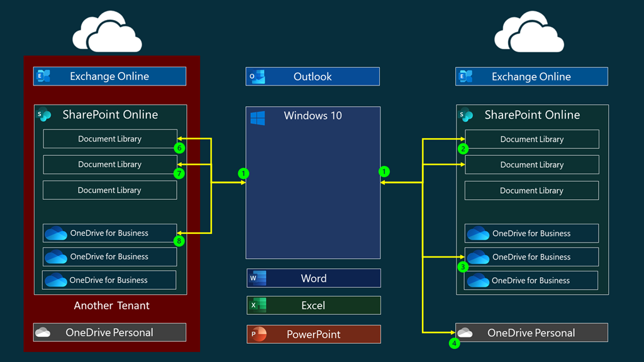Viewport: 644px width, 362px height.
Task: Click the grey cloud icon beside green marker 4
Action: (465, 332)
